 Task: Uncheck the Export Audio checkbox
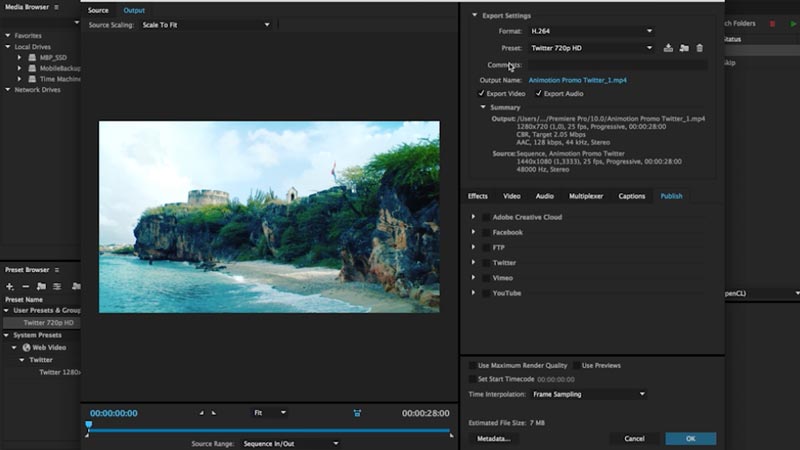pyautogui.click(x=539, y=93)
